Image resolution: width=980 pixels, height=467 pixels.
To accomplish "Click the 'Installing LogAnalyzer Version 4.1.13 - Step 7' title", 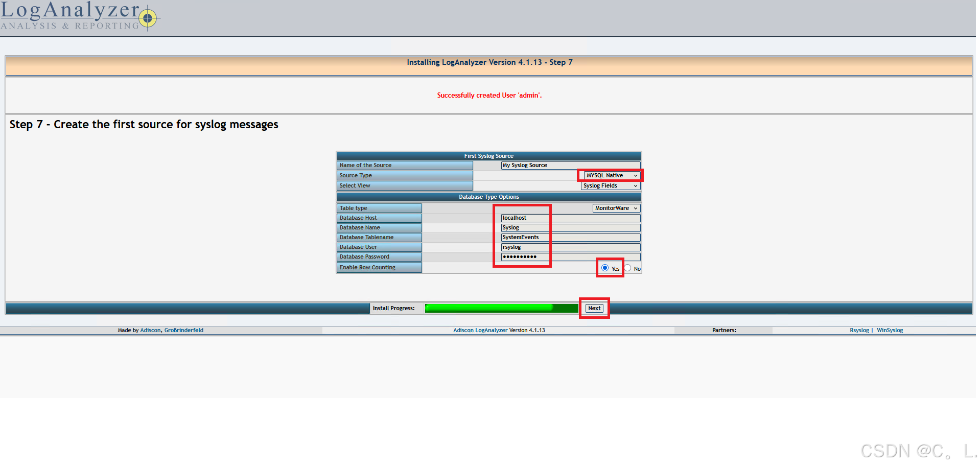I will (489, 62).
